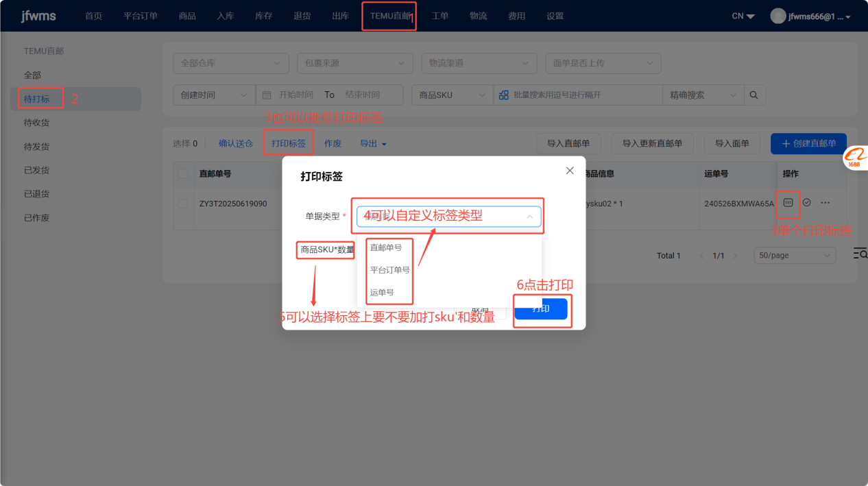Check the row ZY3T20250619090 checkbox
The height and width of the screenshot is (486, 868).
pyautogui.click(x=183, y=204)
